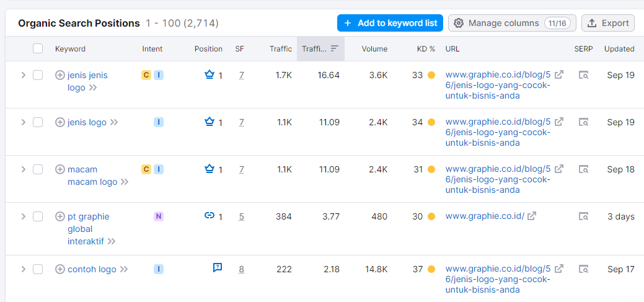Open double-arrow icon after jenis logo
Viewport: 644px width, 302px height.
114,122
